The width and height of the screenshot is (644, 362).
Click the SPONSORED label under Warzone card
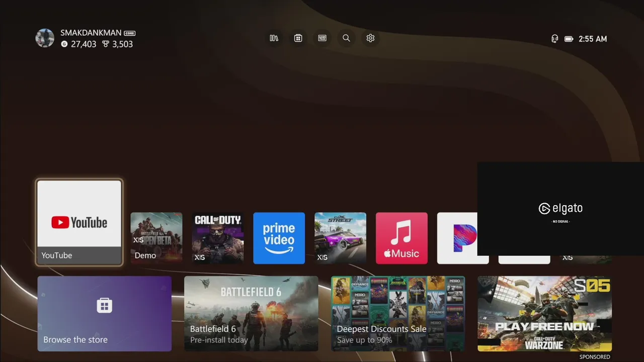coord(595,357)
